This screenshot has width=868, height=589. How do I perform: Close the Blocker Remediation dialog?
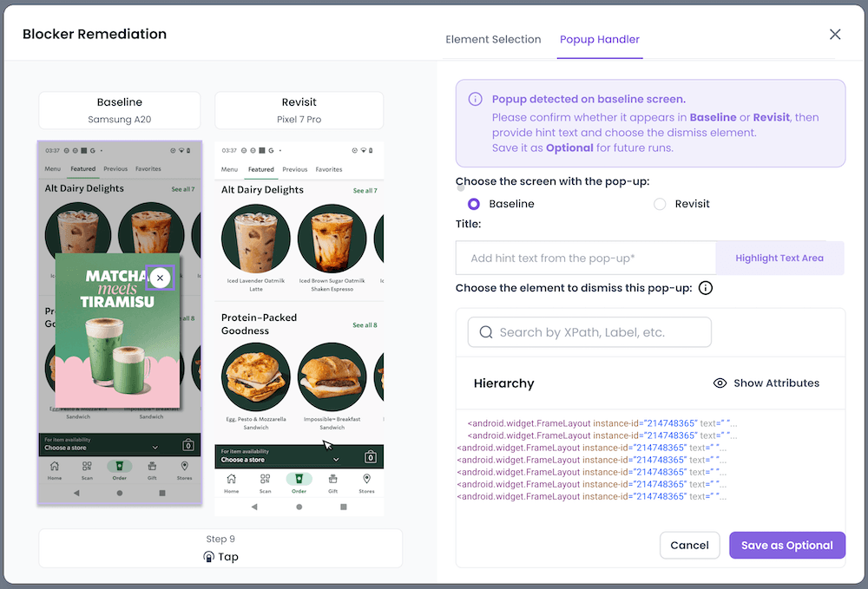pyautogui.click(x=835, y=35)
